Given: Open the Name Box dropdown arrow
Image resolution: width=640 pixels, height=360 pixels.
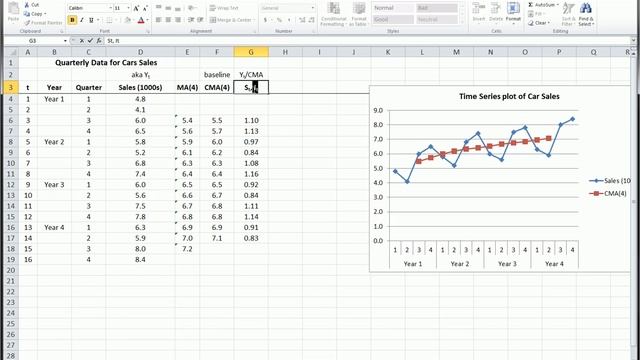Looking at the screenshot, I should pyautogui.click(x=65, y=41).
